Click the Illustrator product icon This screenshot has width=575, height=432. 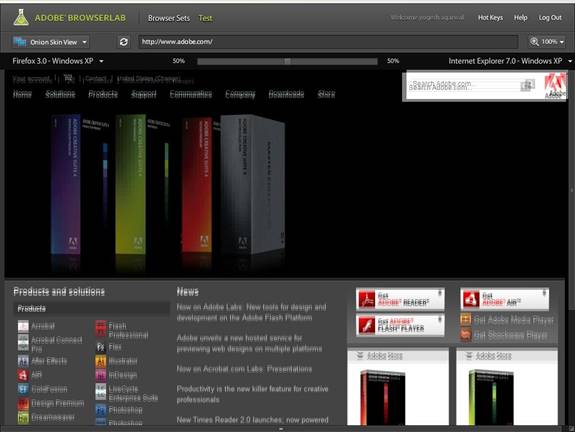tap(101, 361)
